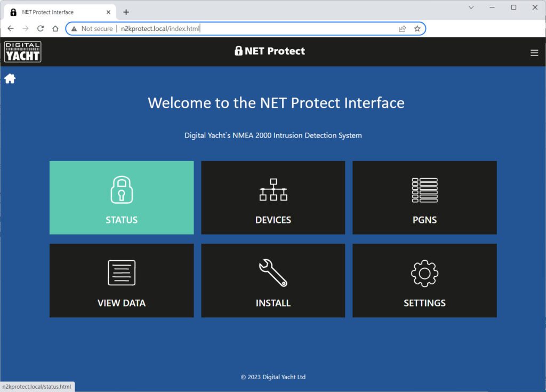Click the Digital Yacht logo
The width and height of the screenshot is (546, 392).
[22, 51]
